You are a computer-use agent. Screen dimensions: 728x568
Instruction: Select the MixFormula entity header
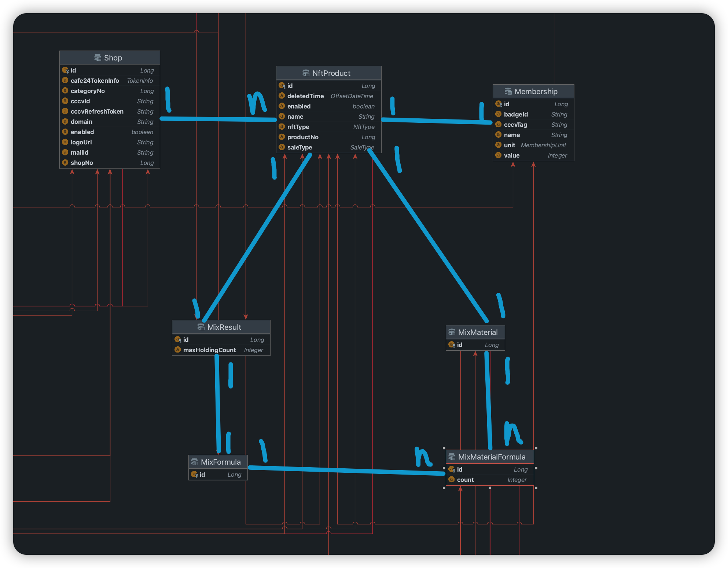tap(218, 462)
